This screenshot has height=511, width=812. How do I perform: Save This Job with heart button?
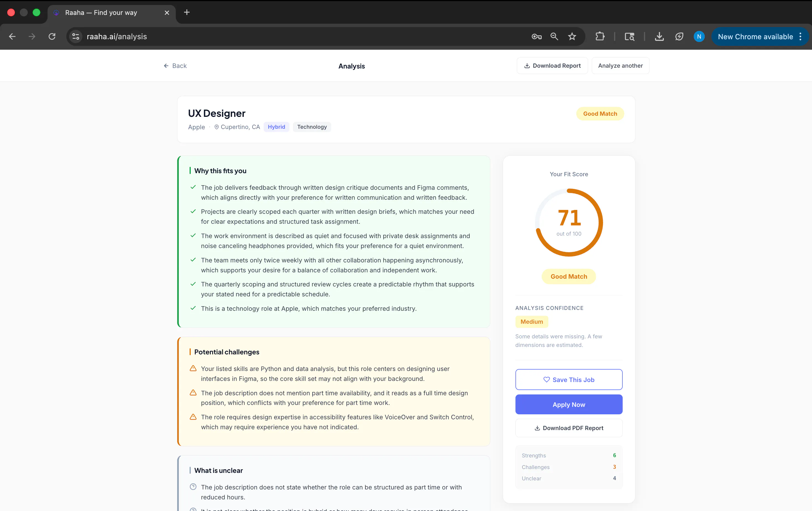coord(569,380)
